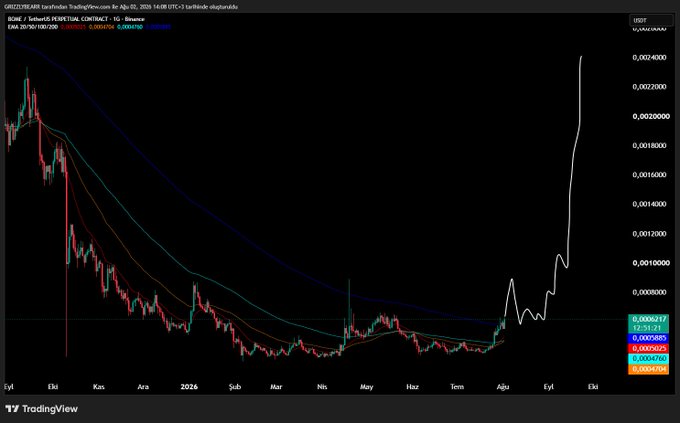Click the Kas label on the time axis
680x423 pixels.
click(98, 387)
